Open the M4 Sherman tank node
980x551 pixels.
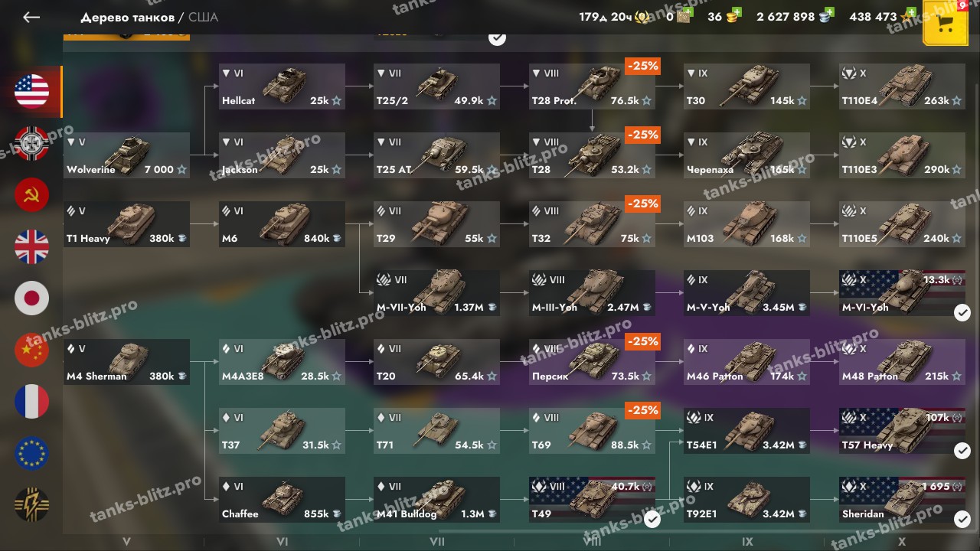(x=126, y=362)
